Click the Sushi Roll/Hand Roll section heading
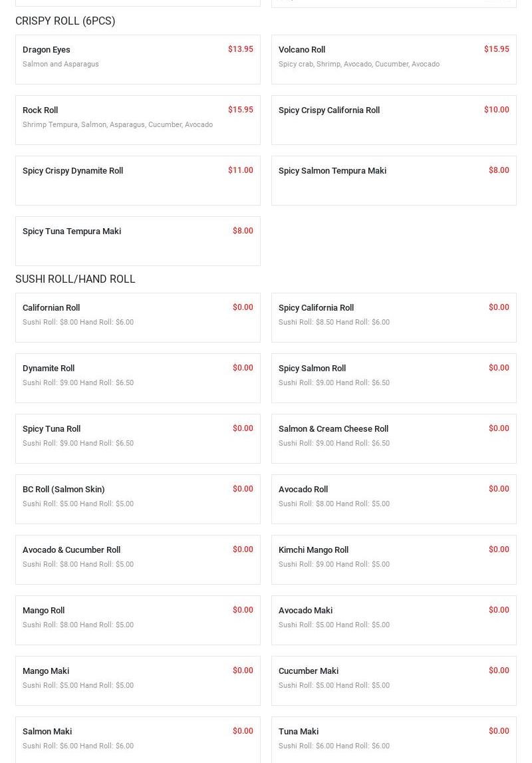This screenshot has width=532, height=763. (75, 279)
